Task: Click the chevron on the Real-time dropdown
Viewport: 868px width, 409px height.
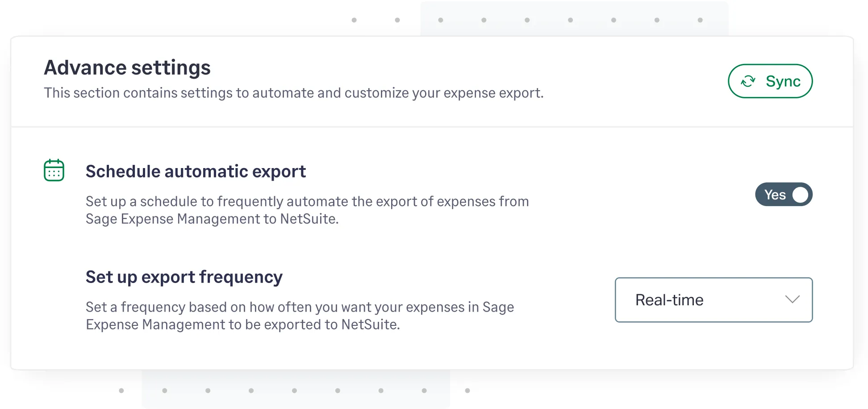Action: click(x=792, y=300)
